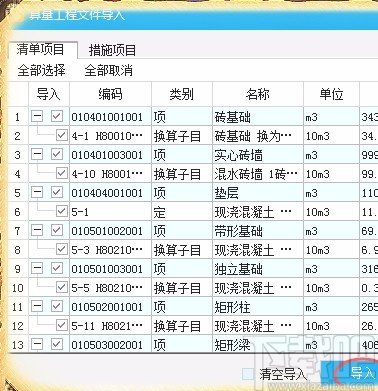Select the 换算子目 cell in row 12

tap(182, 326)
